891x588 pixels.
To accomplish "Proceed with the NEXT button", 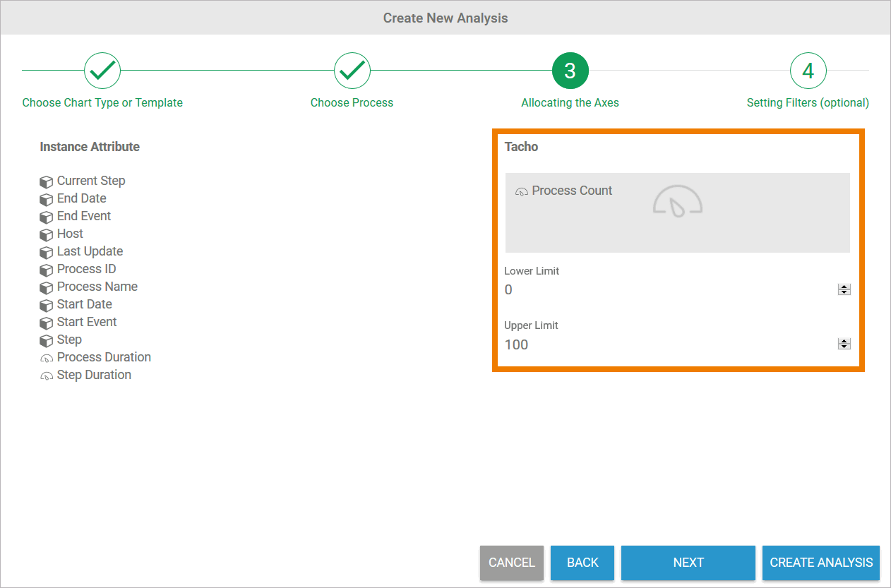I will click(x=688, y=563).
